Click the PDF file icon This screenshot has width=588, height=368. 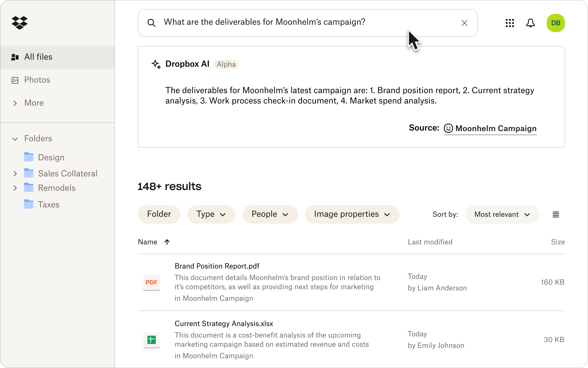(x=151, y=282)
